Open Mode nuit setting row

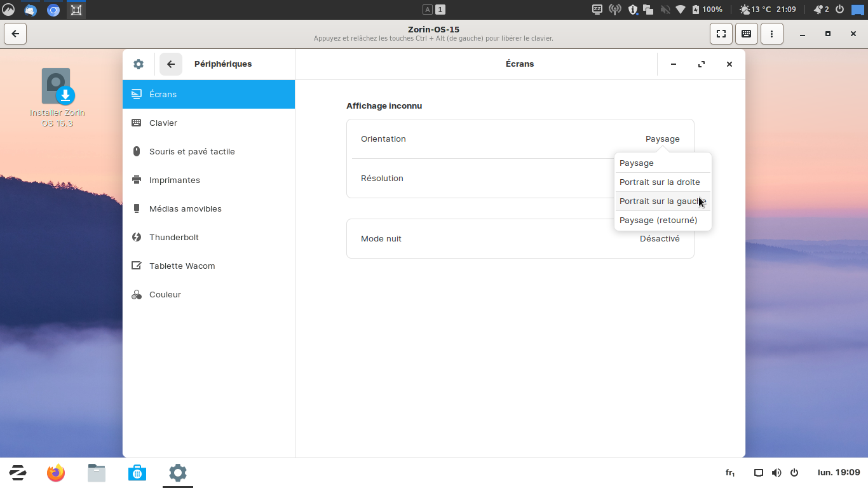(x=520, y=239)
